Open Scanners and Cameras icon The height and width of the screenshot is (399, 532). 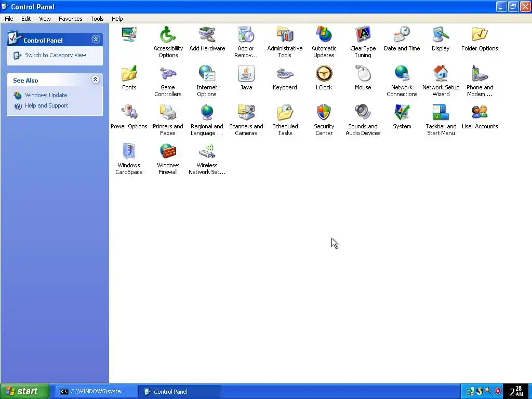click(246, 112)
